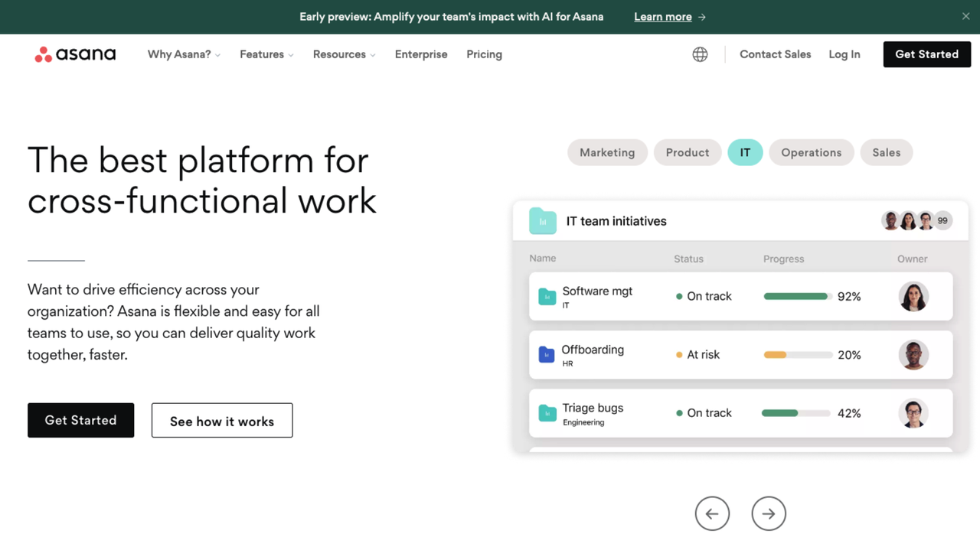The image size is (980, 560).
Task: Click the Software mgt 92% progress bar
Action: click(797, 296)
